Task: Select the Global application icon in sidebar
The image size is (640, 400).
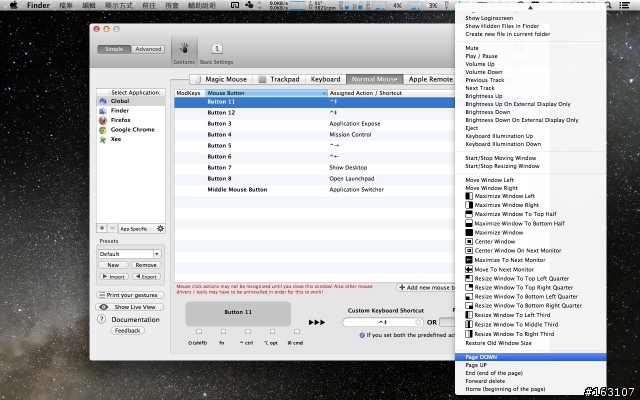Action: (x=103, y=101)
